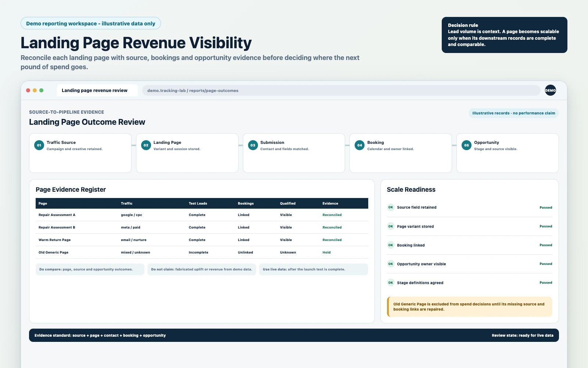Click Passed status for Page variant stored
The height and width of the screenshot is (368, 588).
pyautogui.click(x=546, y=226)
